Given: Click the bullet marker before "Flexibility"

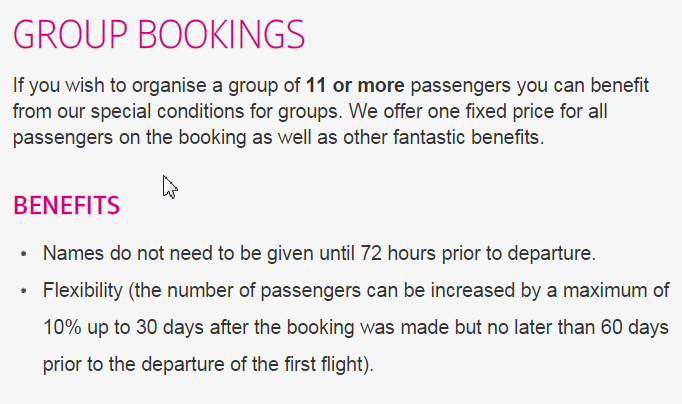Looking at the screenshot, I should coord(24,290).
